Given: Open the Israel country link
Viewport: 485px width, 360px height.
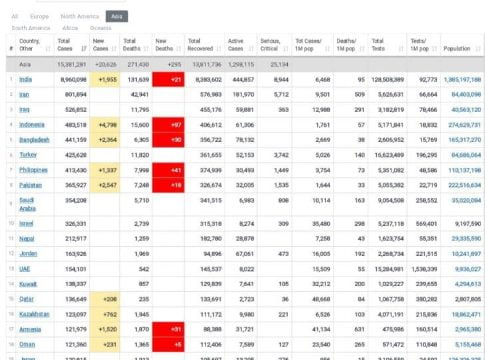Looking at the screenshot, I should coord(26,223).
